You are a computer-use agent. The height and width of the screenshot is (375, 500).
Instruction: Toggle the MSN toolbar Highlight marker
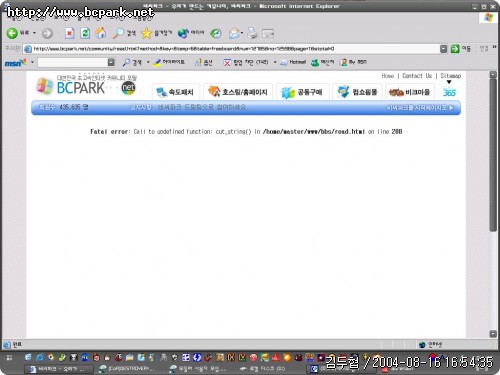[169, 62]
